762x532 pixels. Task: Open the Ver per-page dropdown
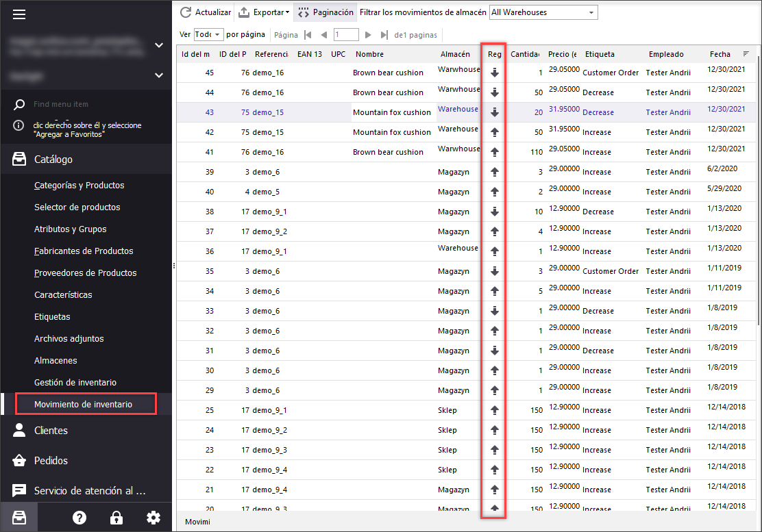click(x=208, y=34)
